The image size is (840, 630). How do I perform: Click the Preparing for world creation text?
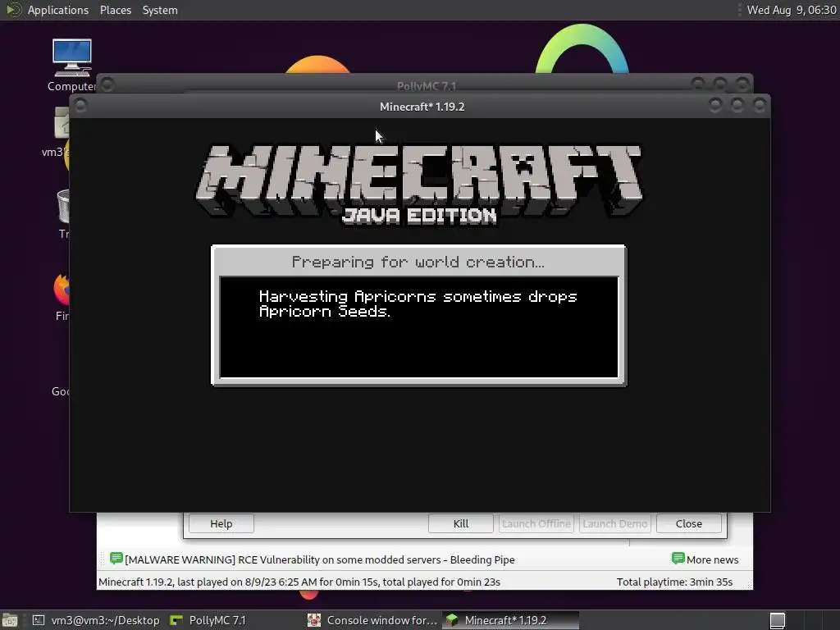pos(418,262)
